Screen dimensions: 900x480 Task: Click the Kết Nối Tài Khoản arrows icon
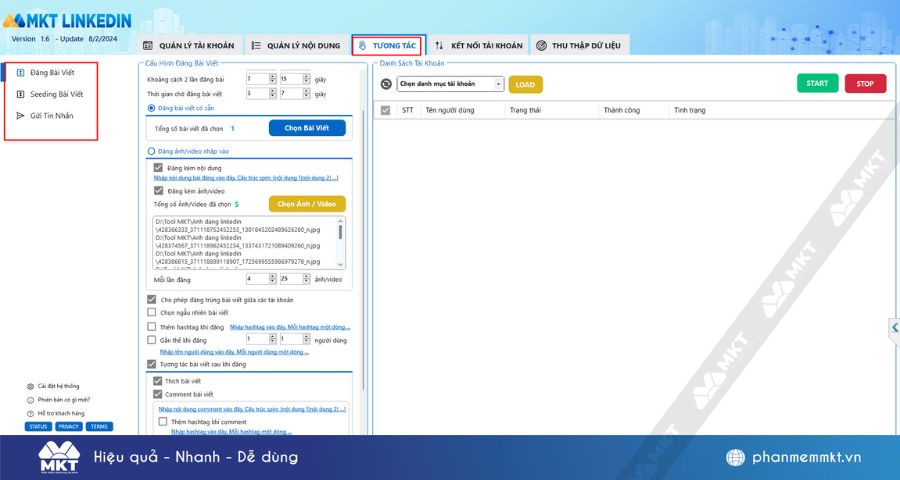[x=439, y=45]
